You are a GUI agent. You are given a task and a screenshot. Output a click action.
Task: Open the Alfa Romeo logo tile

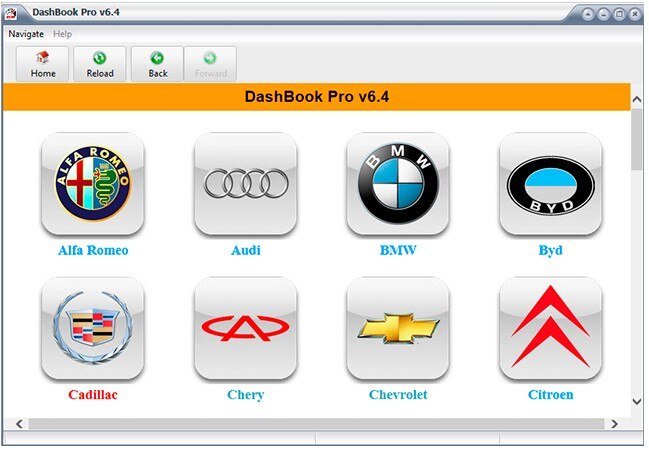click(93, 184)
